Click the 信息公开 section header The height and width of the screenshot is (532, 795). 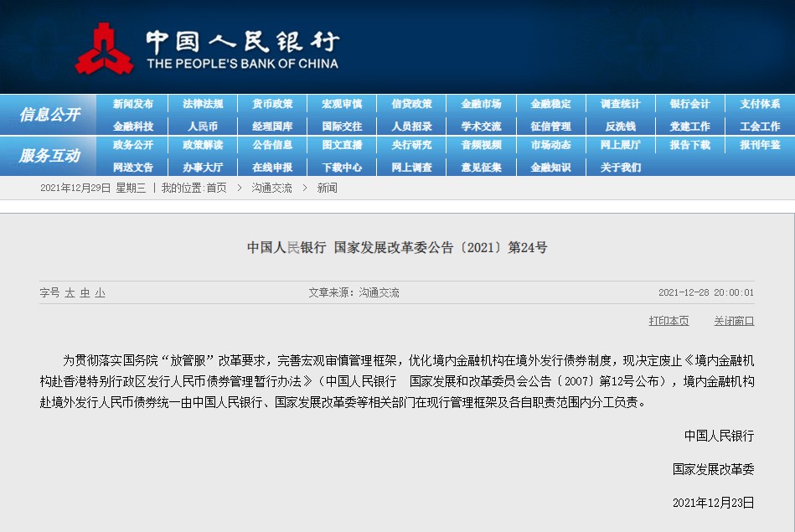49,115
